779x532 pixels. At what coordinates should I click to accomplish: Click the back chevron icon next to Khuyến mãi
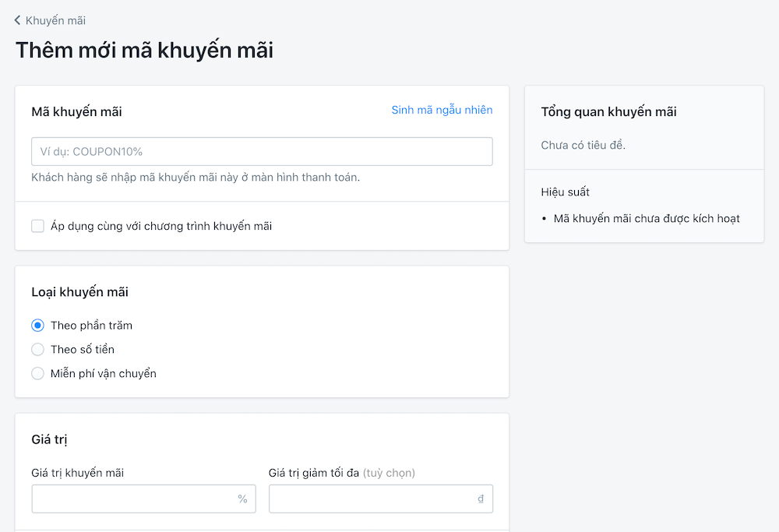[17, 20]
